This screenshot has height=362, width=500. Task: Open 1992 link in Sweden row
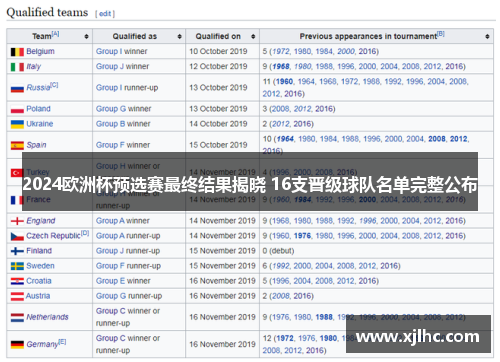click(x=281, y=266)
